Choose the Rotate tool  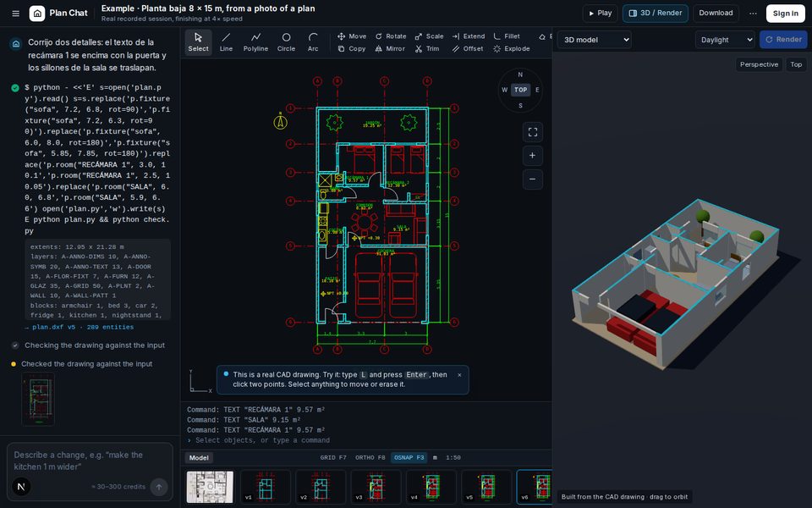point(391,36)
